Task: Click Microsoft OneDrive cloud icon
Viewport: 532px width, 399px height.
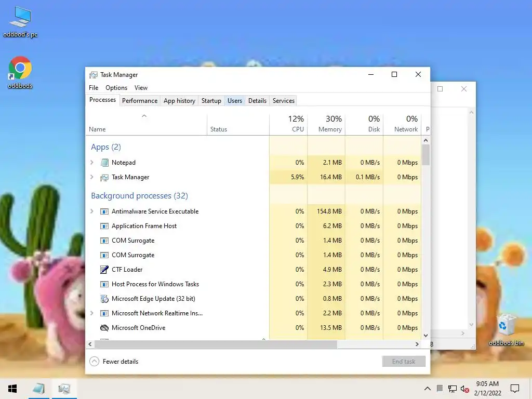Action: pos(104,328)
